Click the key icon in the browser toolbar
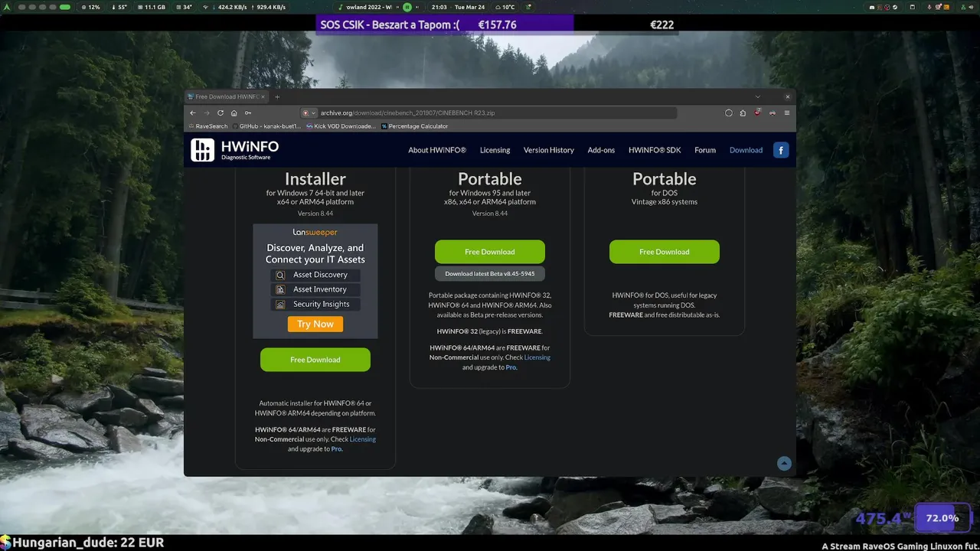Viewport: 980px width, 551px height. pos(248,112)
